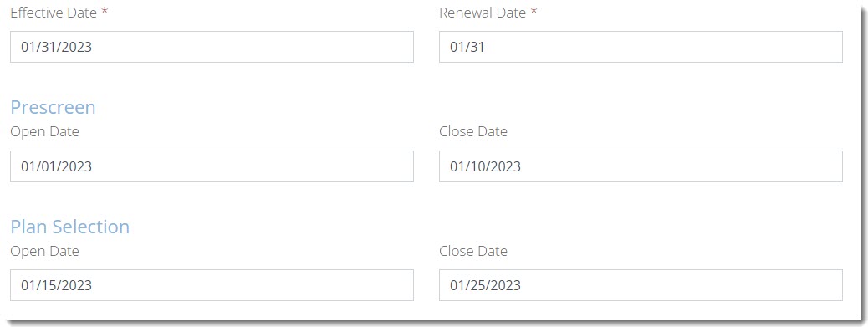
Task: Click the required asterisk beside Effective Date
Action: [x=105, y=12]
